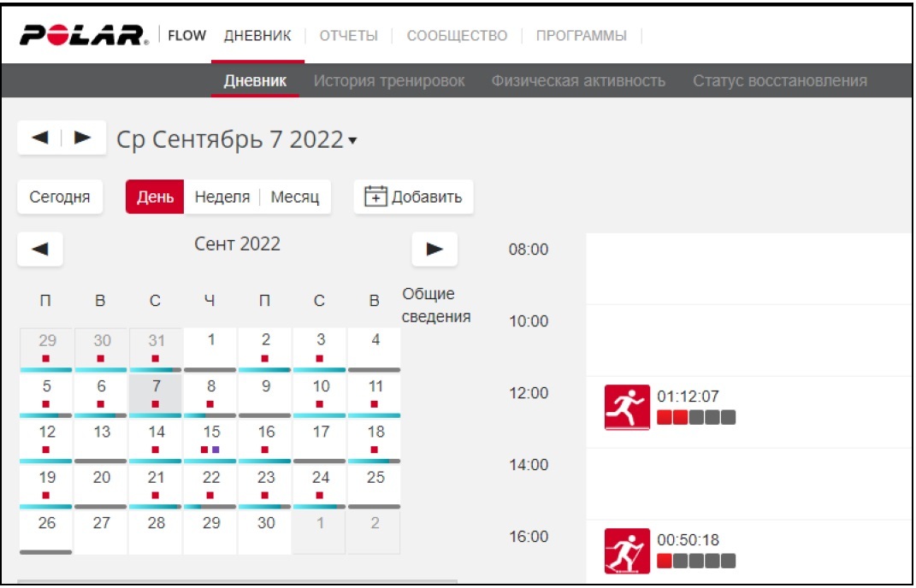Click the Polar Flow logo
The height and width of the screenshot is (588, 916).
pyautogui.click(x=84, y=36)
